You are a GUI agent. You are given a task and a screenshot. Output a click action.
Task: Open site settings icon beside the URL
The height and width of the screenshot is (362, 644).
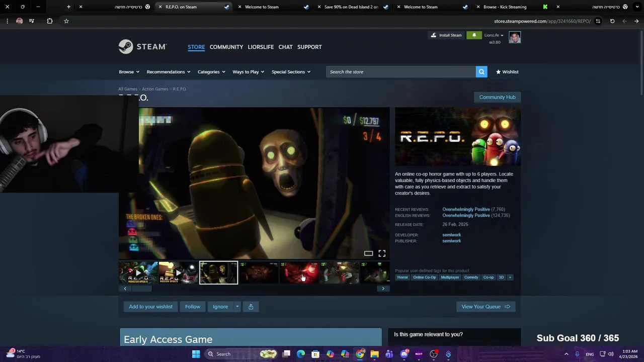click(598, 21)
